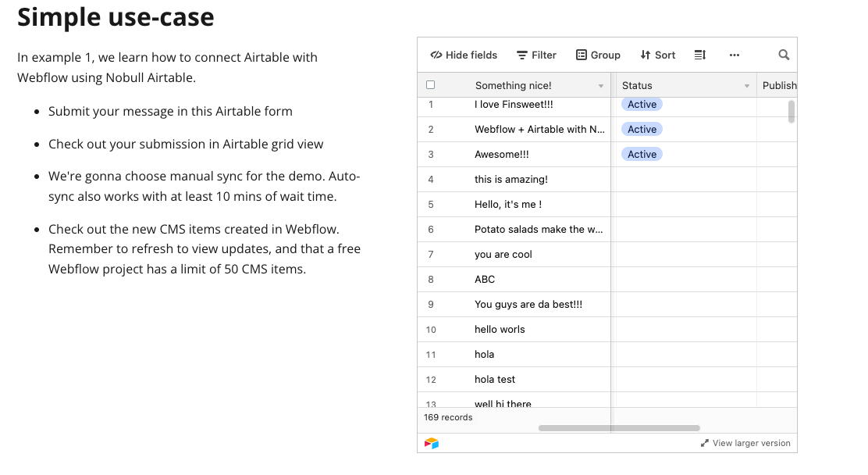Click the Airtable logo icon
868x475 pixels.
point(432,443)
